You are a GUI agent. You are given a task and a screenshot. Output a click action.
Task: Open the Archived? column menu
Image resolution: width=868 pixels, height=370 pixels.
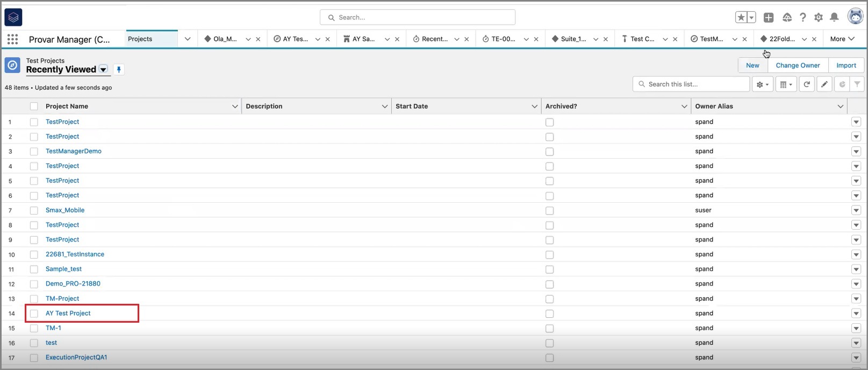684,106
